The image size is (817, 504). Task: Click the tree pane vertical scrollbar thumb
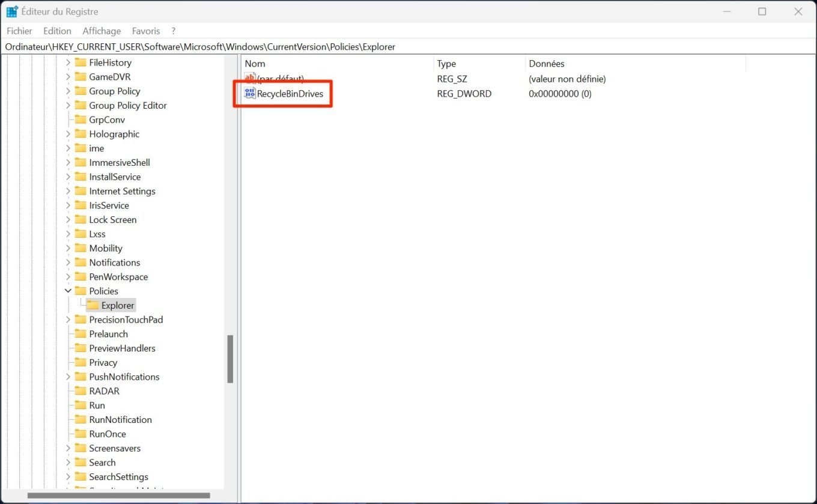click(x=230, y=359)
